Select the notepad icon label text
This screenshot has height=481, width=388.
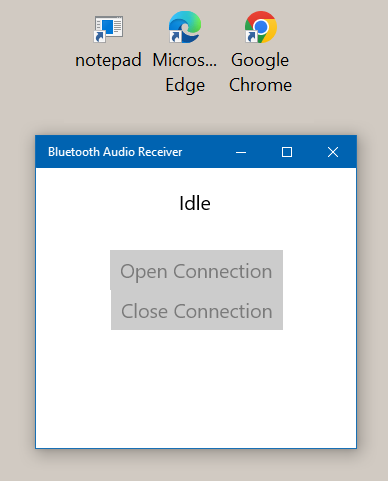pyautogui.click(x=108, y=60)
